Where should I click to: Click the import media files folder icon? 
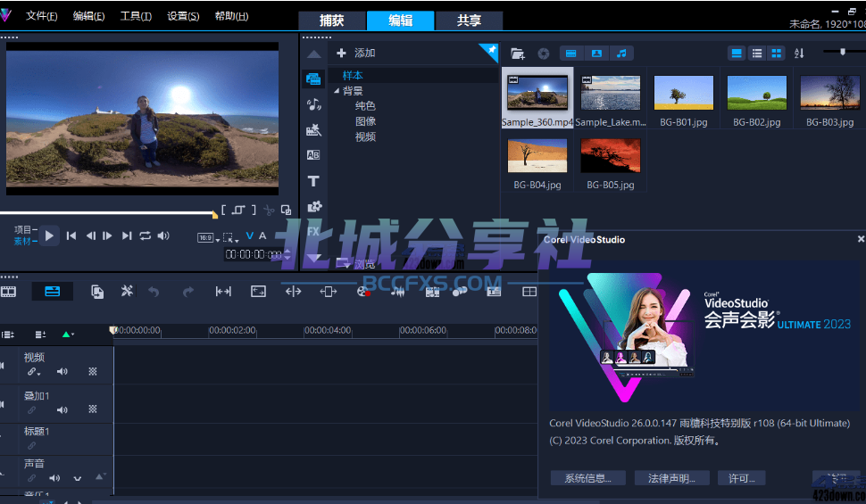tap(518, 54)
